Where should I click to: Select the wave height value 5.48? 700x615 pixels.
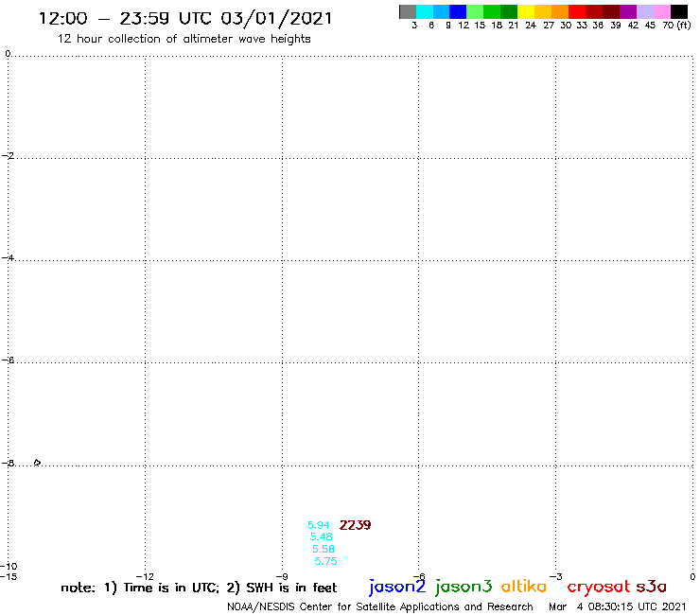321,536
